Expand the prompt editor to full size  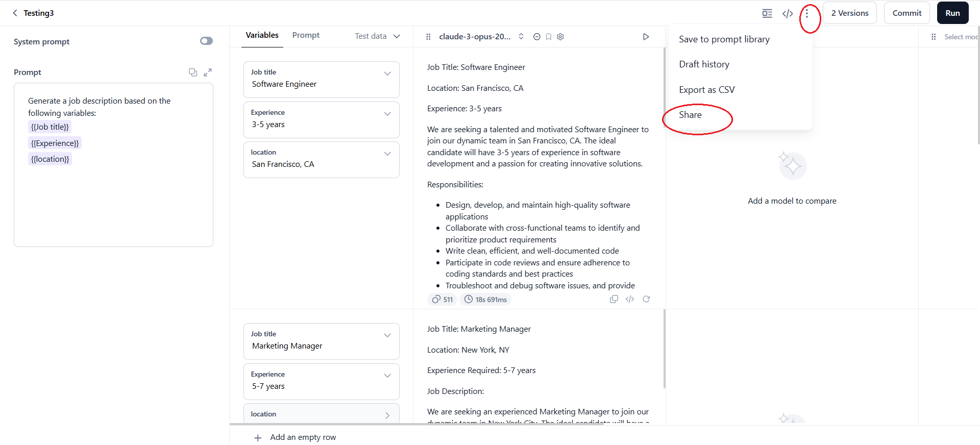[x=208, y=72]
